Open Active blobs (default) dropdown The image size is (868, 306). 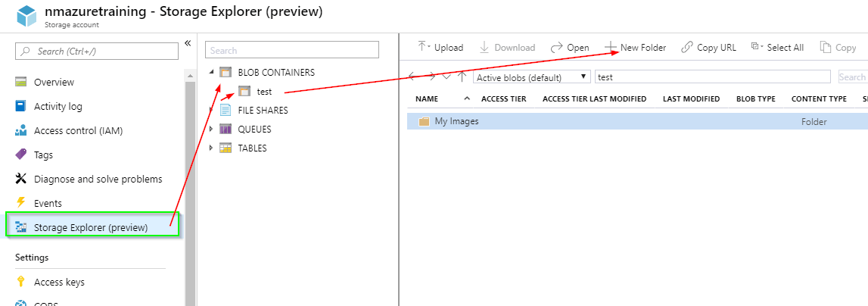click(531, 77)
